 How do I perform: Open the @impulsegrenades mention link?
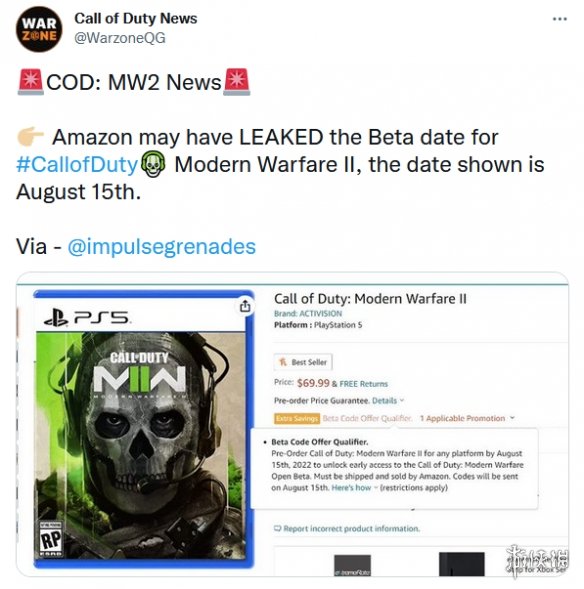[161, 247]
